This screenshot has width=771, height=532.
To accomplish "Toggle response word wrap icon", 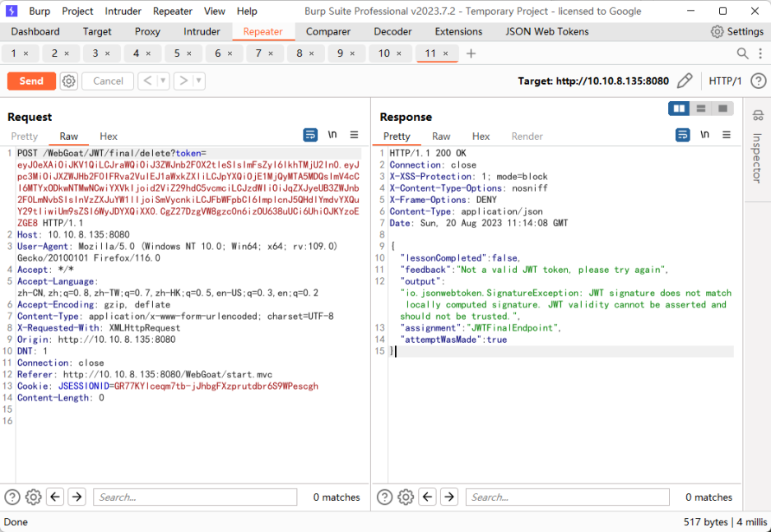I will pos(682,135).
